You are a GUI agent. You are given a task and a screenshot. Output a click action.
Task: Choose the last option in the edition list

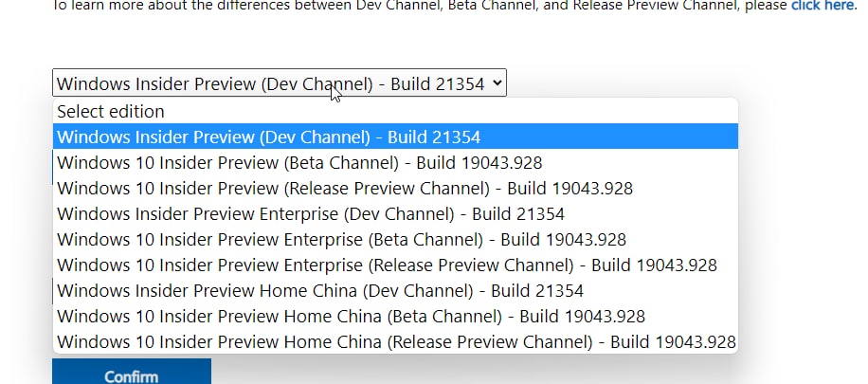[395, 341]
